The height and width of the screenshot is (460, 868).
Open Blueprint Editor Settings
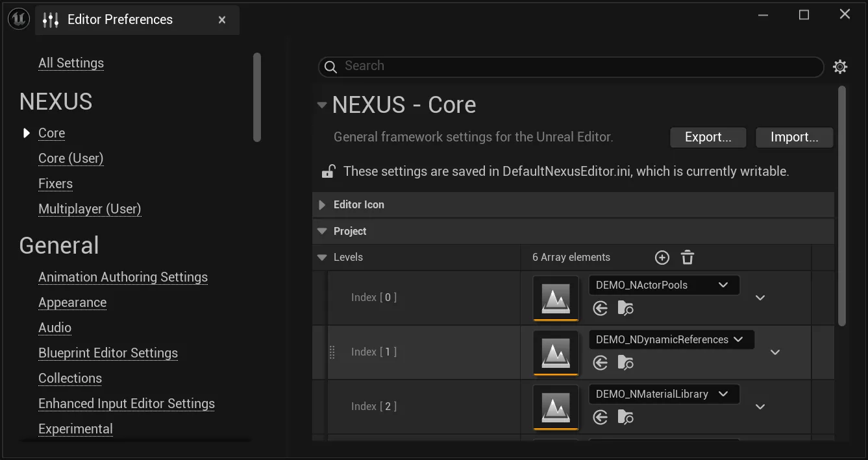[108, 352]
